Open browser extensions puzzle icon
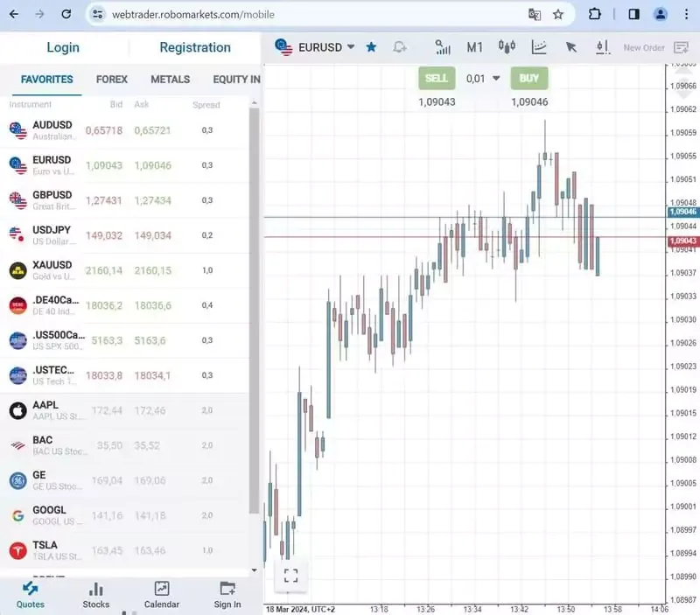The image size is (700, 615). (595, 14)
